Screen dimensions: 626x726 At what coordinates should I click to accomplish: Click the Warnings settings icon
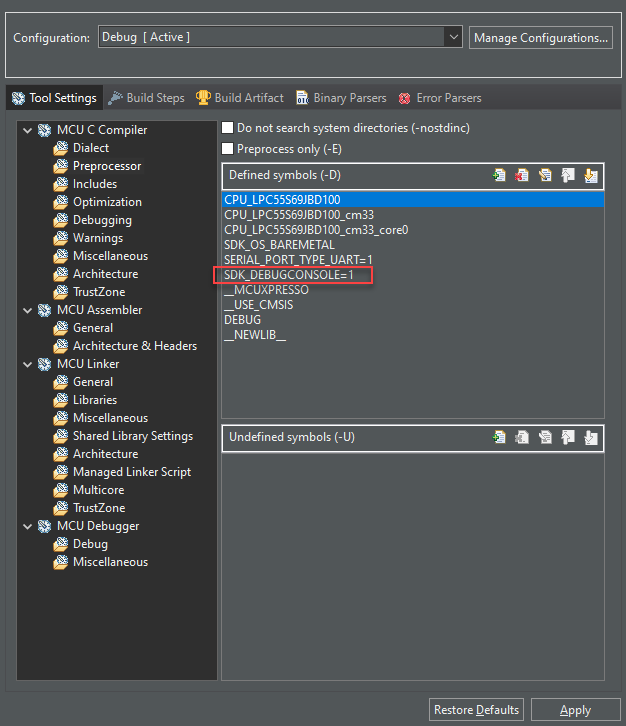coord(61,238)
